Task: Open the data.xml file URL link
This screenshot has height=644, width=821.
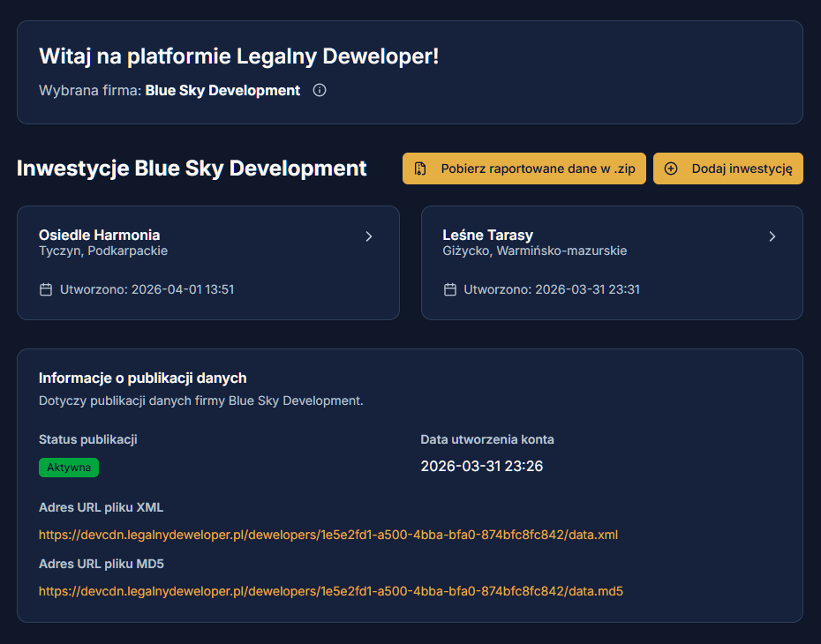Action: (328, 535)
